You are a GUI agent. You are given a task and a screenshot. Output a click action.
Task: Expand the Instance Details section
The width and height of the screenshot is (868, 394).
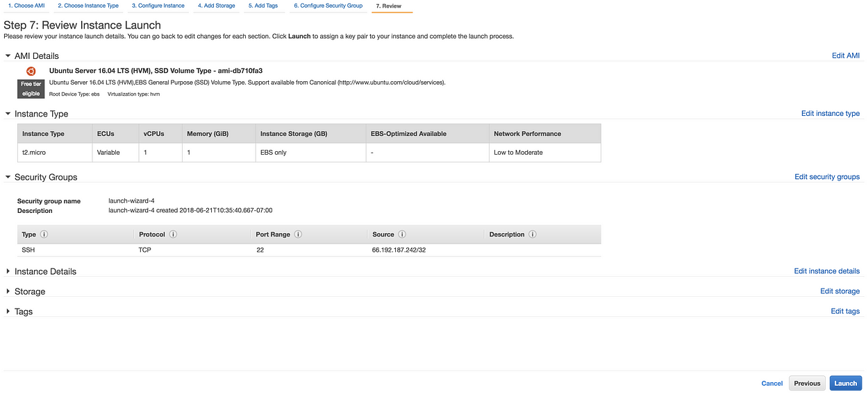(8, 271)
